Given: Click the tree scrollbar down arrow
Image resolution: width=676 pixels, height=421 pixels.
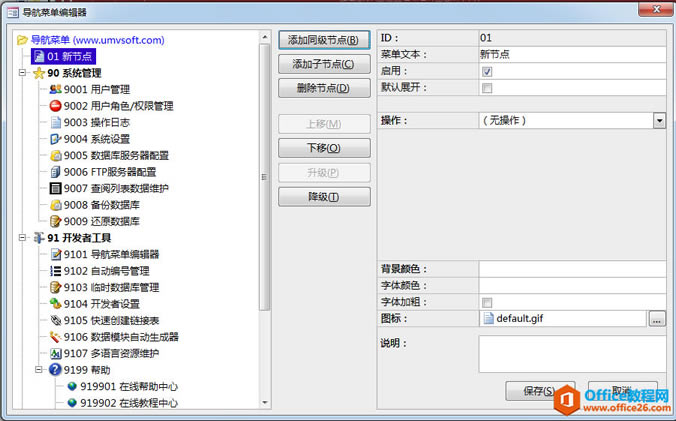Looking at the screenshot, I should [x=265, y=402].
